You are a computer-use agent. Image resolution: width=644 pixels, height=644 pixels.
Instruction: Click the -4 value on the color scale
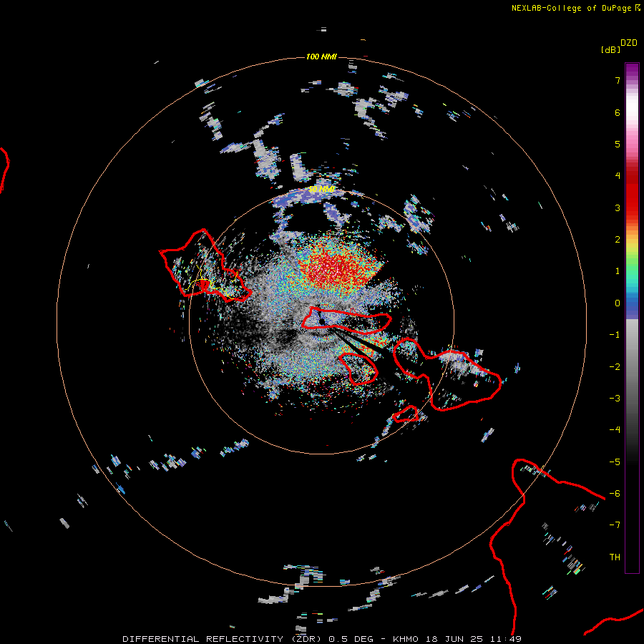pos(615,429)
